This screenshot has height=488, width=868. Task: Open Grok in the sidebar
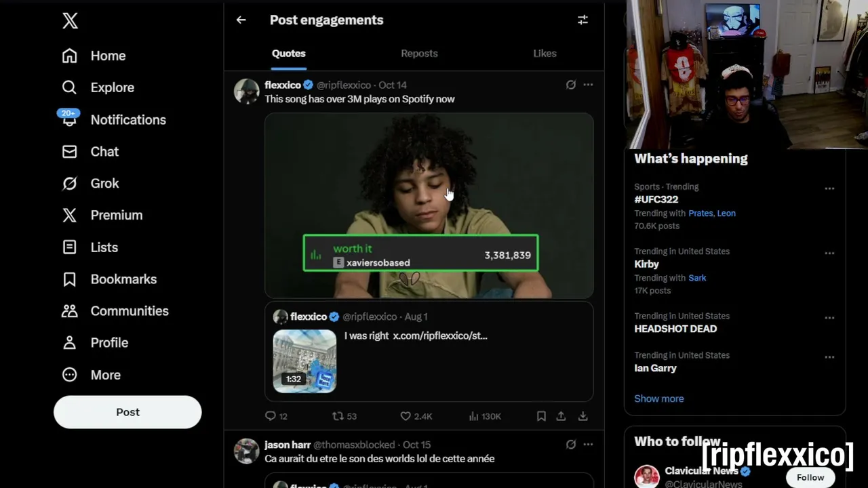click(90, 183)
